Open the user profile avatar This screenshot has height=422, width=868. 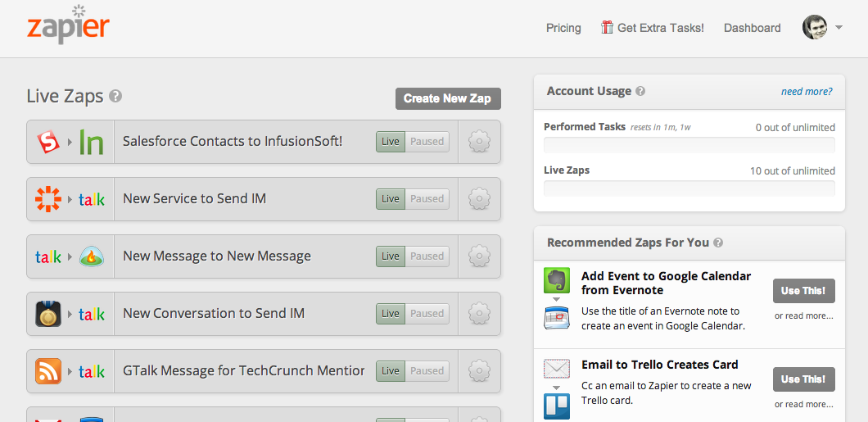[x=814, y=26]
